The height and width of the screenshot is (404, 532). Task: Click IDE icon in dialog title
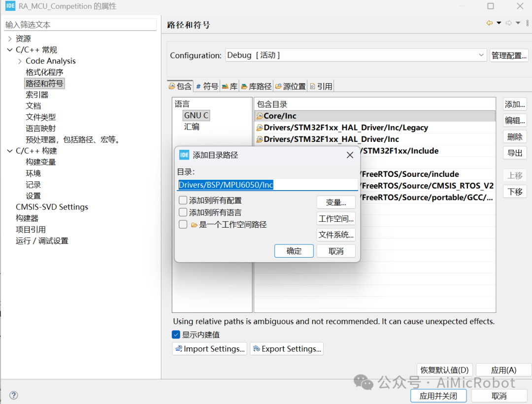point(184,155)
